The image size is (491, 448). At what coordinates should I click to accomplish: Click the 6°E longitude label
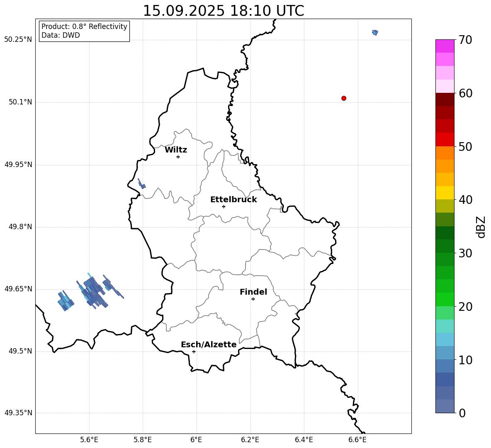coord(196,440)
